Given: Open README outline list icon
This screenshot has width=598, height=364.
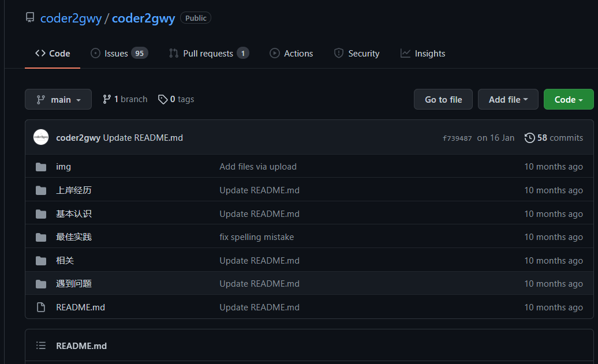Looking at the screenshot, I should click(41, 346).
